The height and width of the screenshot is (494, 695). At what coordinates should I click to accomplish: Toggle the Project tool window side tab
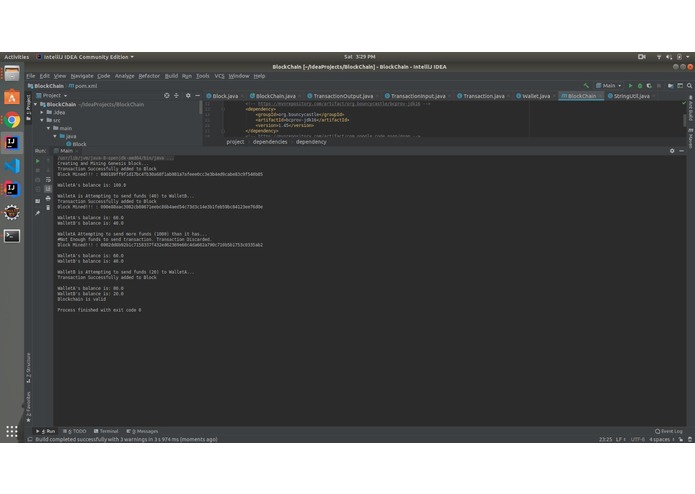pos(28,108)
